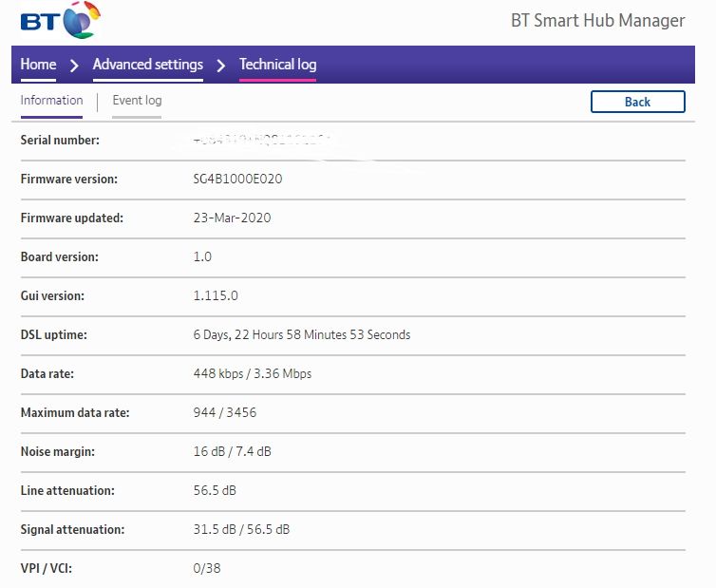Click the firmware version value SG4B1000E020
Viewport: 716px width, 588px height.
(x=237, y=179)
